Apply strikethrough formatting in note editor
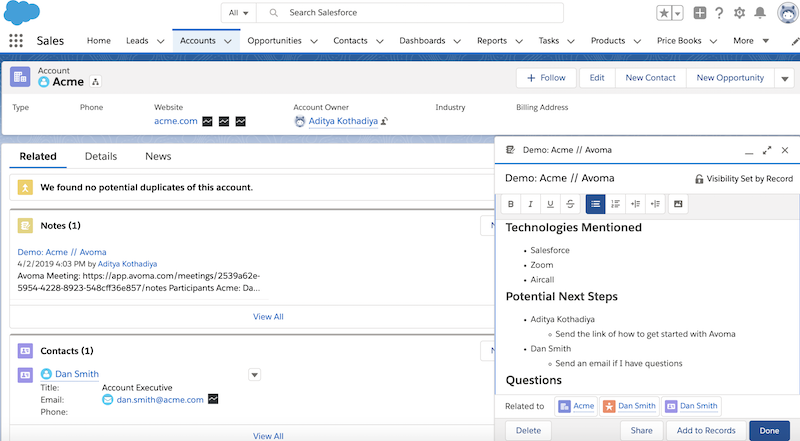The height and width of the screenshot is (441, 800). coord(570,204)
